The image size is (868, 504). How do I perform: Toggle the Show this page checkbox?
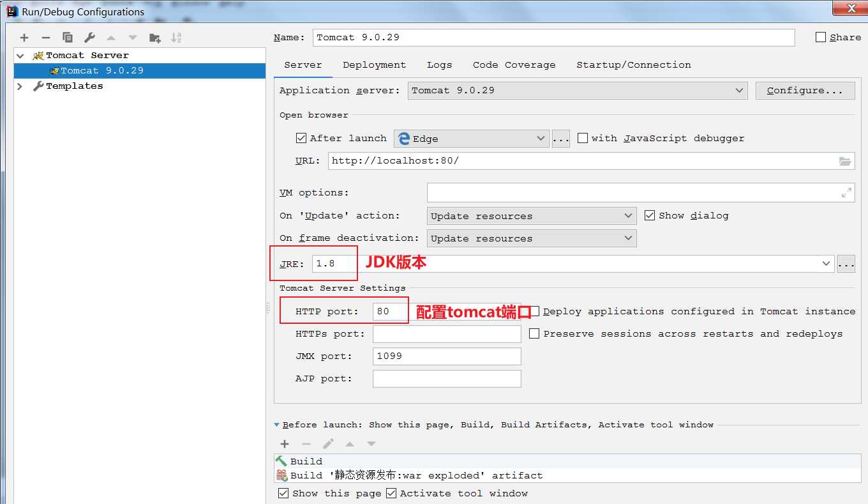(x=283, y=493)
